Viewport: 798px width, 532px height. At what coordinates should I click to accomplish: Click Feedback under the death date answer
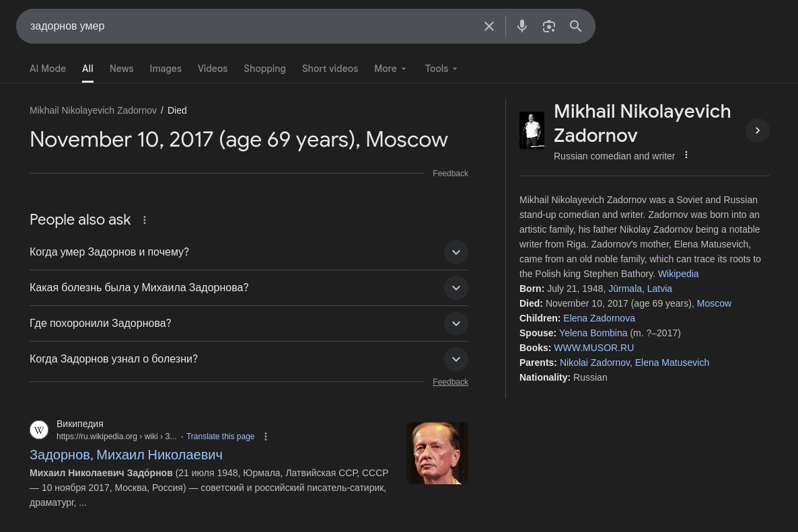pos(450,174)
